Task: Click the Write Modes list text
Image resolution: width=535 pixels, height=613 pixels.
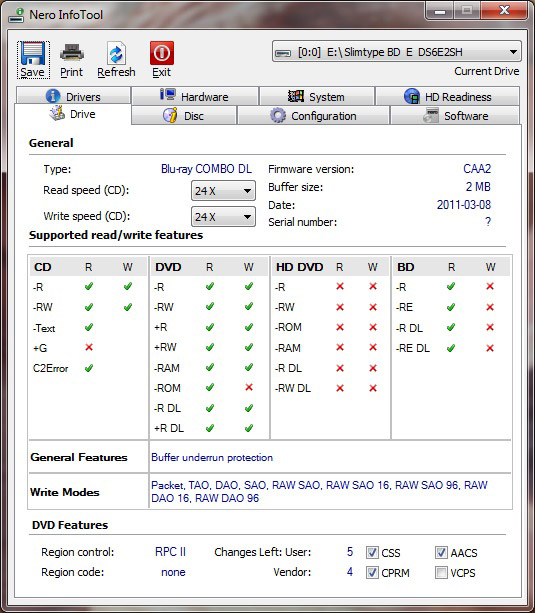Action: (320, 491)
